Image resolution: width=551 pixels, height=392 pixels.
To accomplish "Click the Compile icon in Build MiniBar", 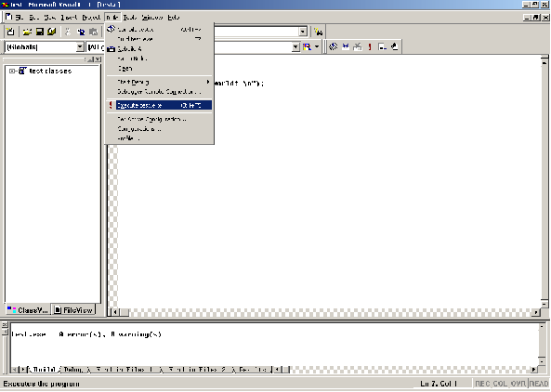I will [334, 46].
